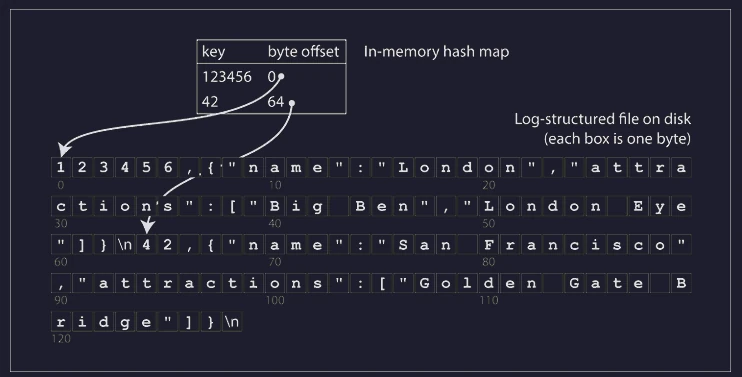Click the dot next to offset 64

coord(292,103)
